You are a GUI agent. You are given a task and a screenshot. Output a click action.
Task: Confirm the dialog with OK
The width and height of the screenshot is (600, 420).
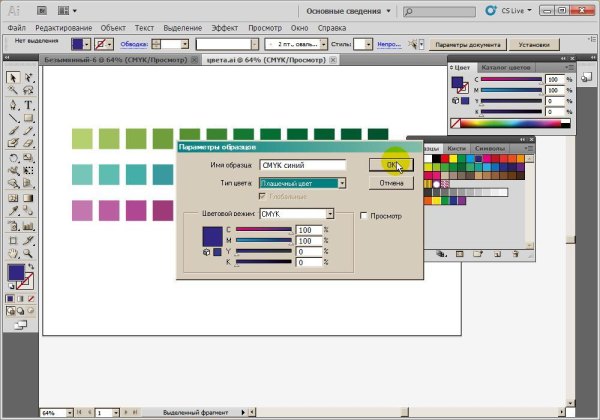pyautogui.click(x=390, y=165)
